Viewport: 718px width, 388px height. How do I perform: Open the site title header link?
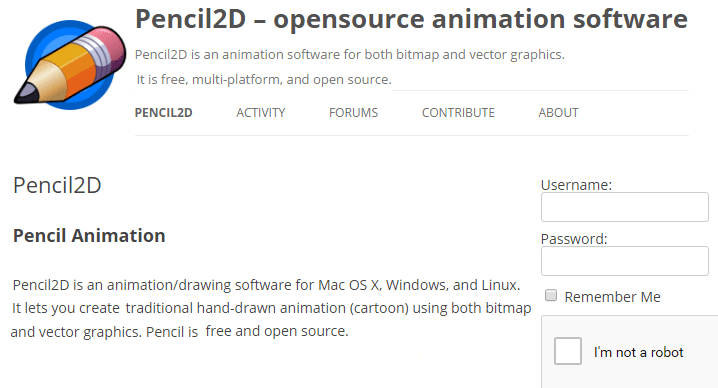(x=411, y=19)
